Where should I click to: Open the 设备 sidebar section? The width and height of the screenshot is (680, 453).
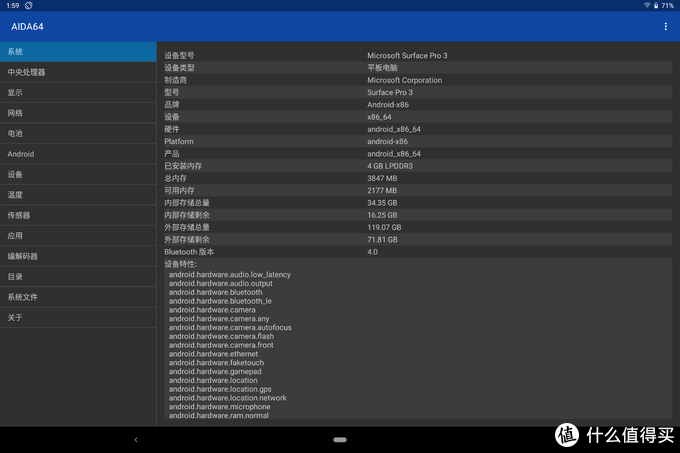point(78,174)
